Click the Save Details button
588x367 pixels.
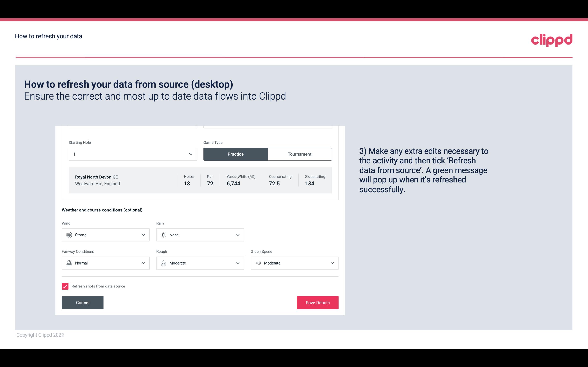[x=317, y=302]
